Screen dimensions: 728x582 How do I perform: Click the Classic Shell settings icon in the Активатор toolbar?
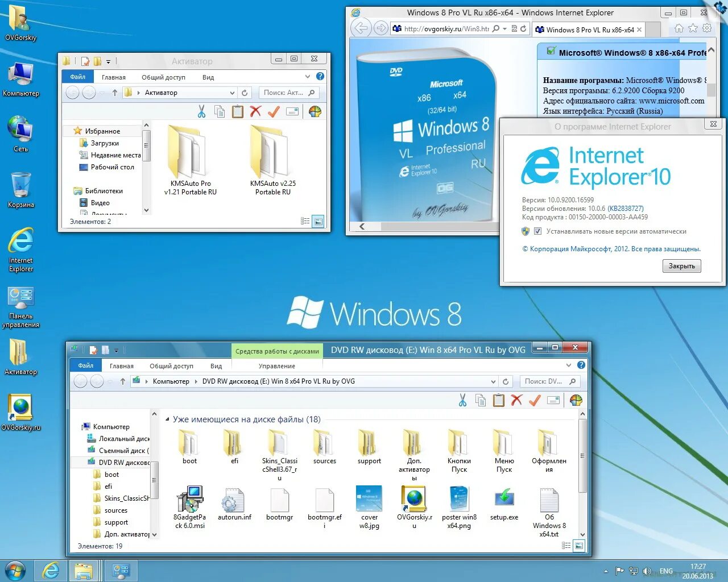pyautogui.click(x=315, y=111)
